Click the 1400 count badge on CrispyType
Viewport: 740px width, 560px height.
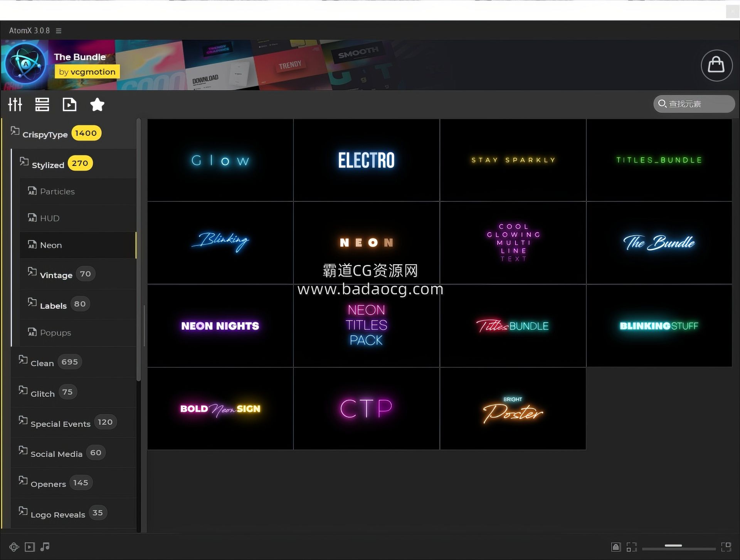86,133
